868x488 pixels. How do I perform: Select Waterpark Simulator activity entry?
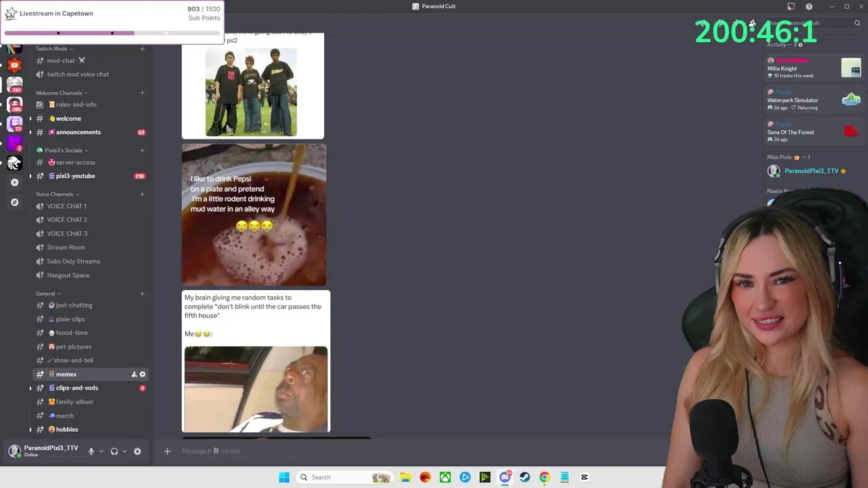[814, 100]
